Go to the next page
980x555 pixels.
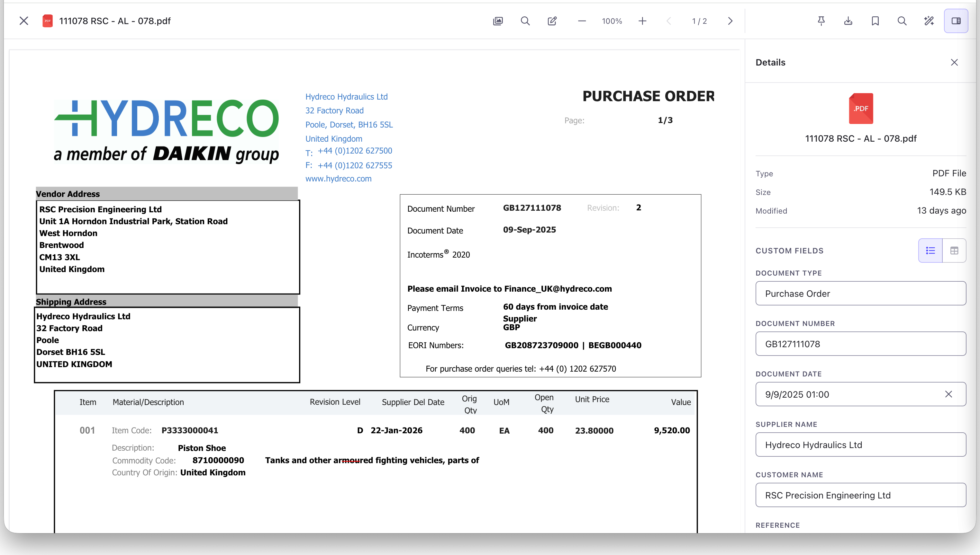tap(730, 21)
